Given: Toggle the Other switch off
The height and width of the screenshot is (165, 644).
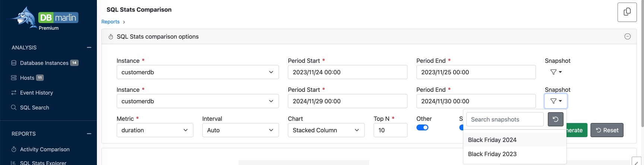Looking at the screenshot, I should 422,127.
